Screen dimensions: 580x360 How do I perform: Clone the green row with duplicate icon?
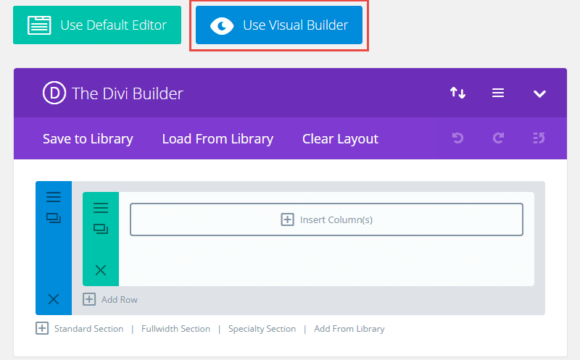(101, 229)
